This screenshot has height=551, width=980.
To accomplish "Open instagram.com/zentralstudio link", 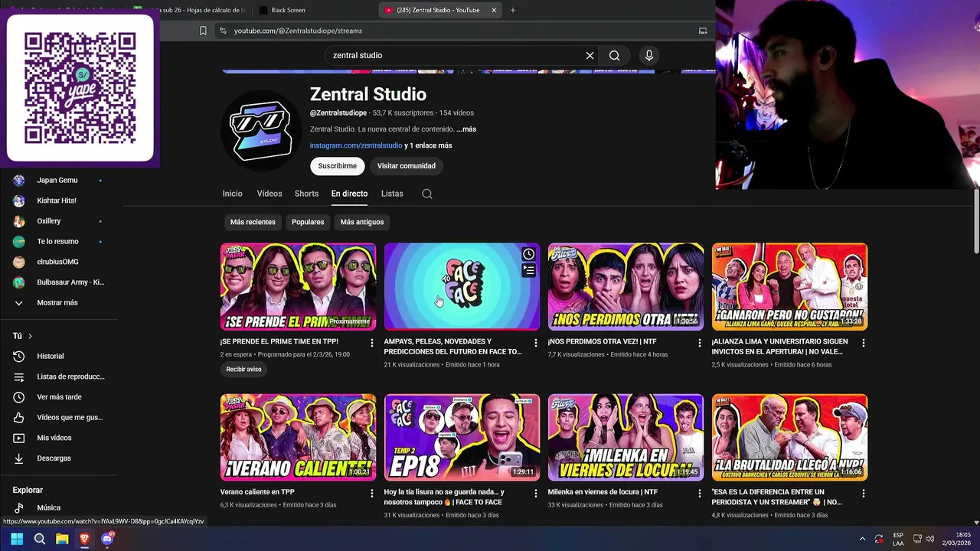I will [x=356, y=145].
